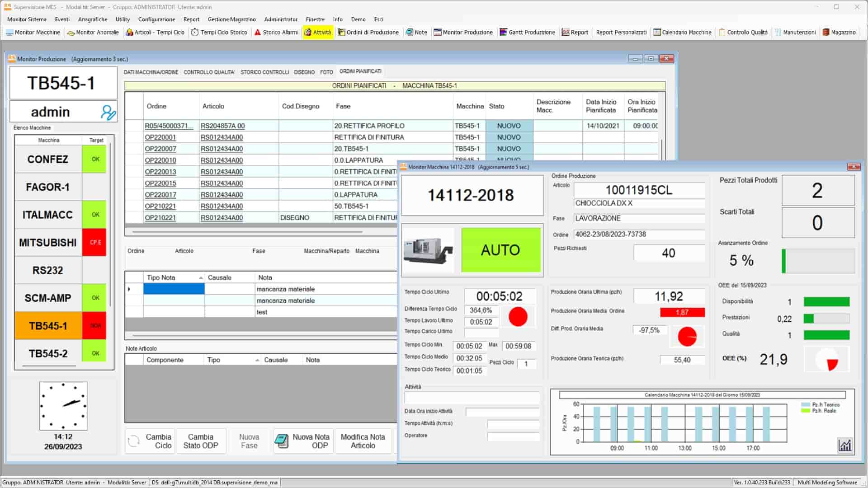Open Report Personalizzati toolbar item
Screen dimensions: 868x488
point(621,33)
